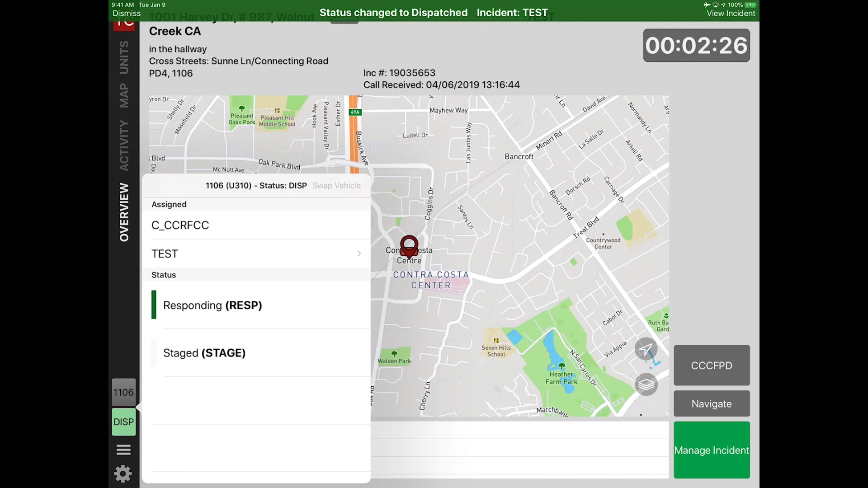Click the Swap Vehicle link

[337, 185]
